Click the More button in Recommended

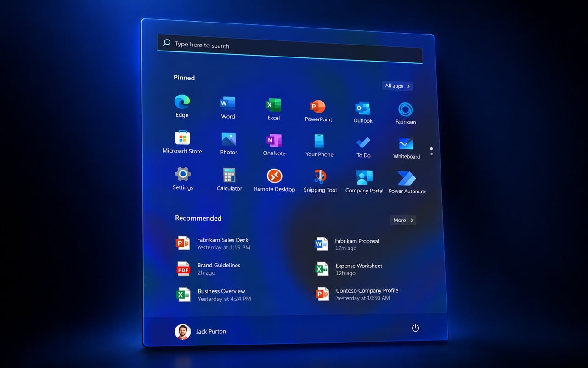click(x=403, y=220)
